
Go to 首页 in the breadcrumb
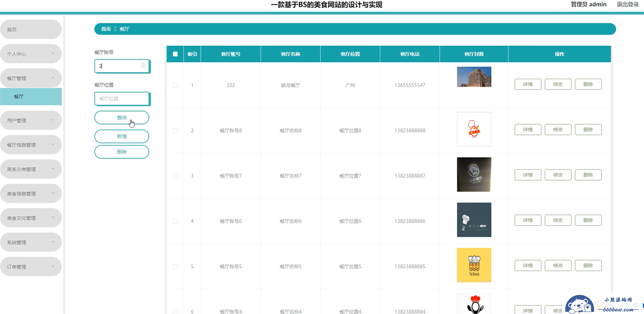tap(106, 29)
